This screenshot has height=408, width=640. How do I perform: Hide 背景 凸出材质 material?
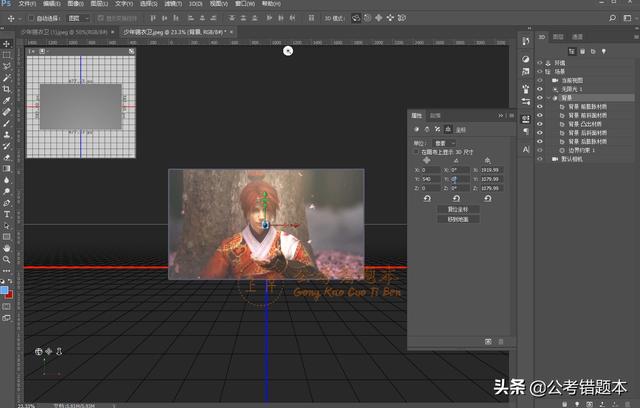click(540, 124)
